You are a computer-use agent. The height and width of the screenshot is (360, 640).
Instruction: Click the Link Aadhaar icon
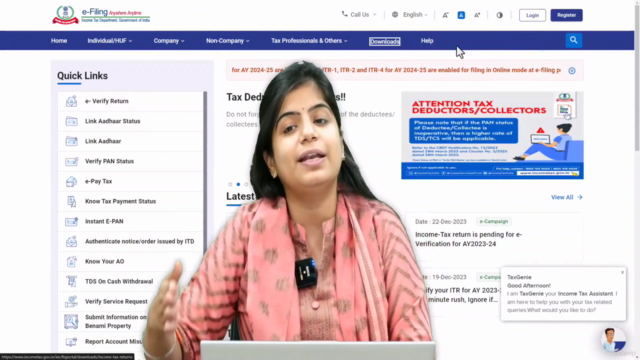(x=71, y=141)
